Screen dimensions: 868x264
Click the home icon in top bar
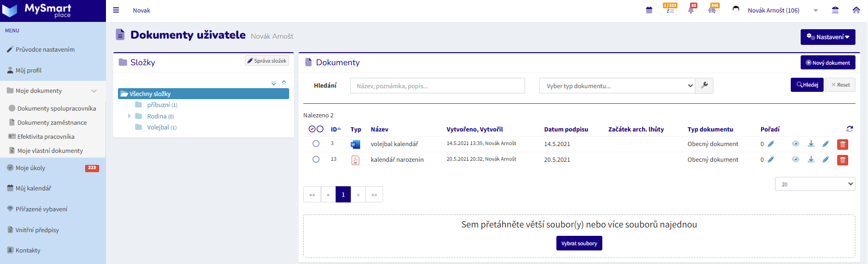point(856,10)
